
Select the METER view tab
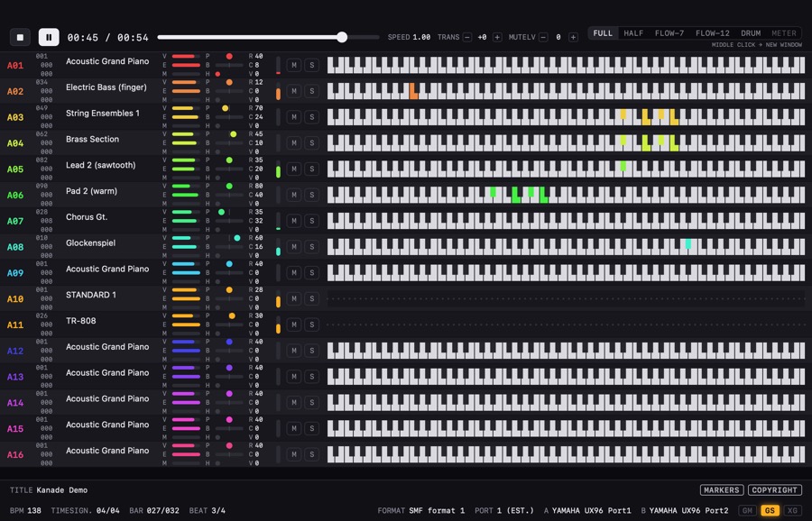point(784,33)
